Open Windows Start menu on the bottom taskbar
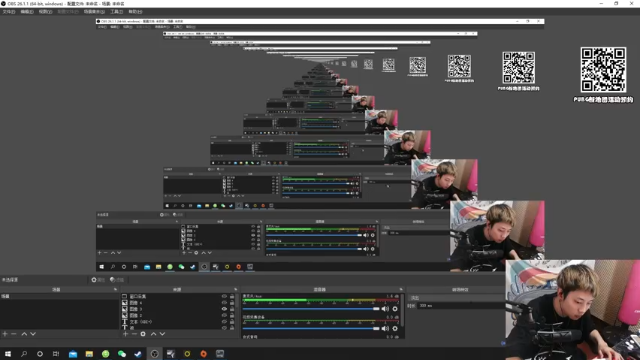This screenshot has height=360, width=640. (8, 354)
